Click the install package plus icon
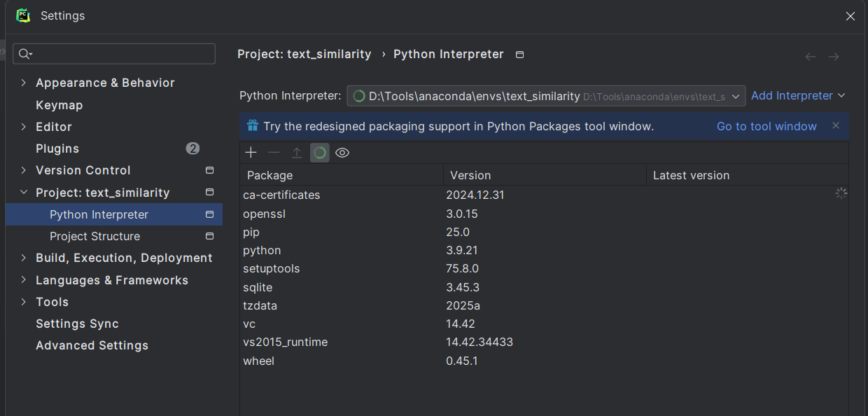Image resolution: width=868 pixels, height=416 pixels. 251,152
